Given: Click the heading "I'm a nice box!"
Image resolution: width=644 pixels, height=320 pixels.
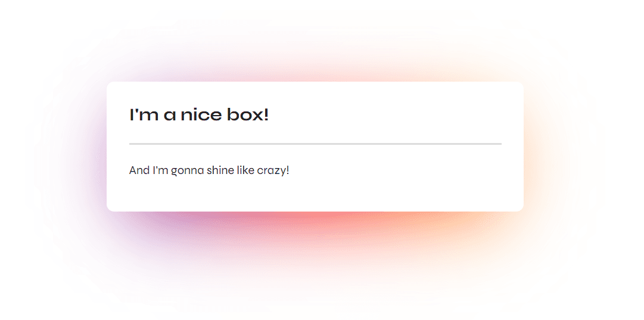Looking at the screenshot, I should tap(199, 114).
